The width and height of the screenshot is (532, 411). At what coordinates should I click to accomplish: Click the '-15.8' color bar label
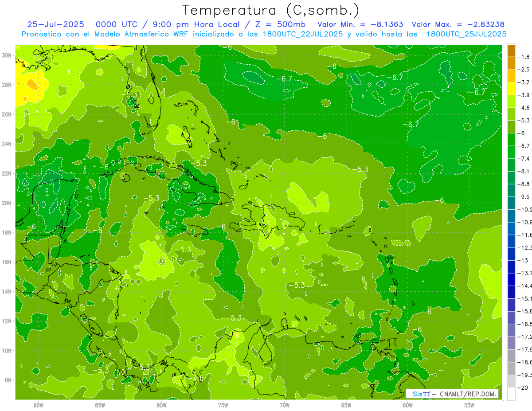(x=525, y=311)
